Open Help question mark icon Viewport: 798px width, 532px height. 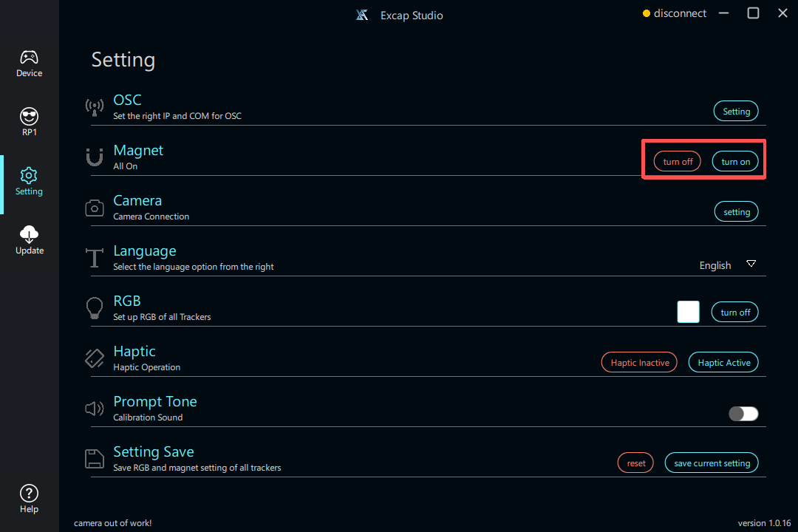(29, 493)
